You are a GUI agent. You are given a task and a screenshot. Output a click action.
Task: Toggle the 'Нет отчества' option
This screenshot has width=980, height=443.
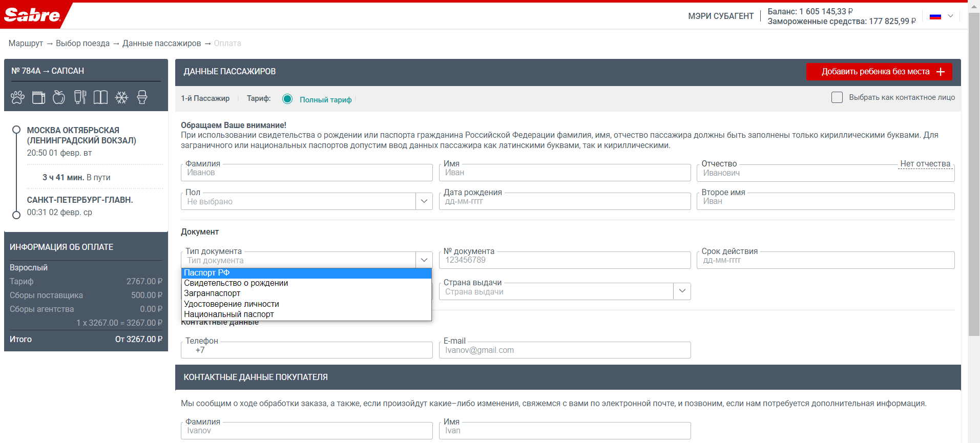click(925, 164)
